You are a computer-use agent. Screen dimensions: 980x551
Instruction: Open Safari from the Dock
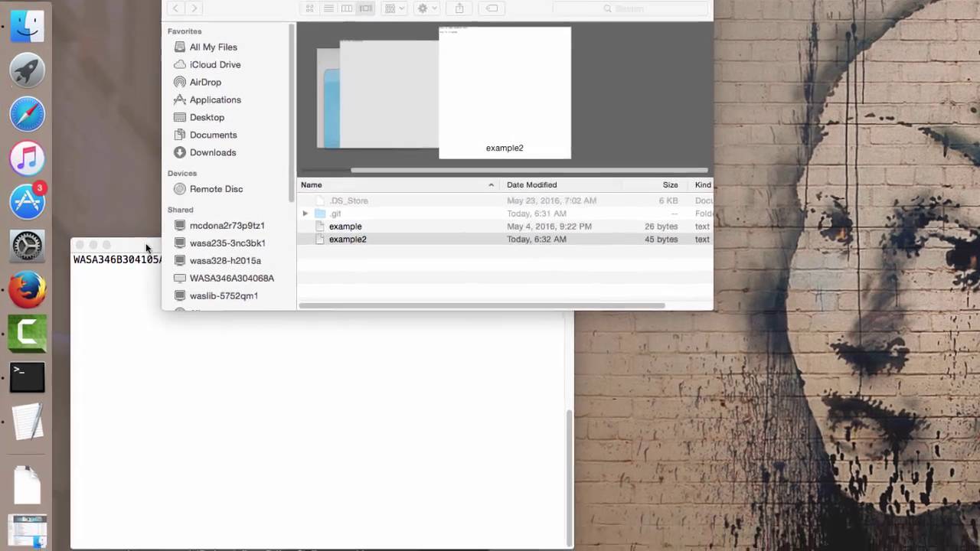[x=28, y=115]
